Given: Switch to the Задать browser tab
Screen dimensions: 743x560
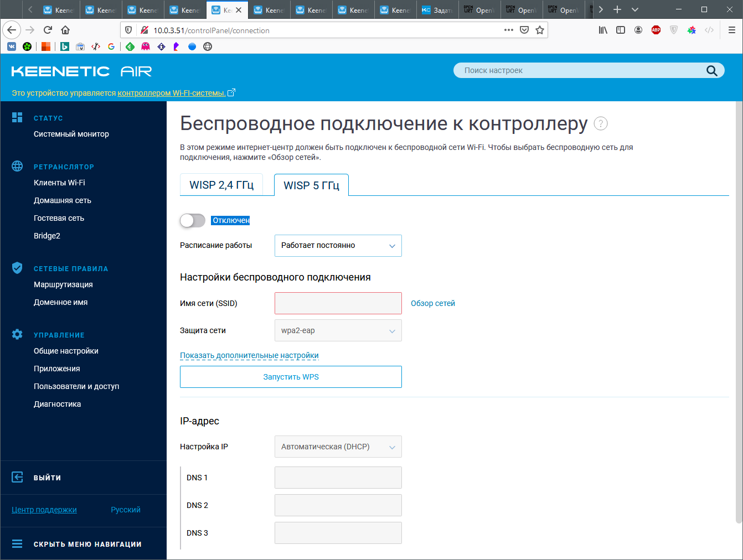Looking at the screenshot, I should [437, 10].
